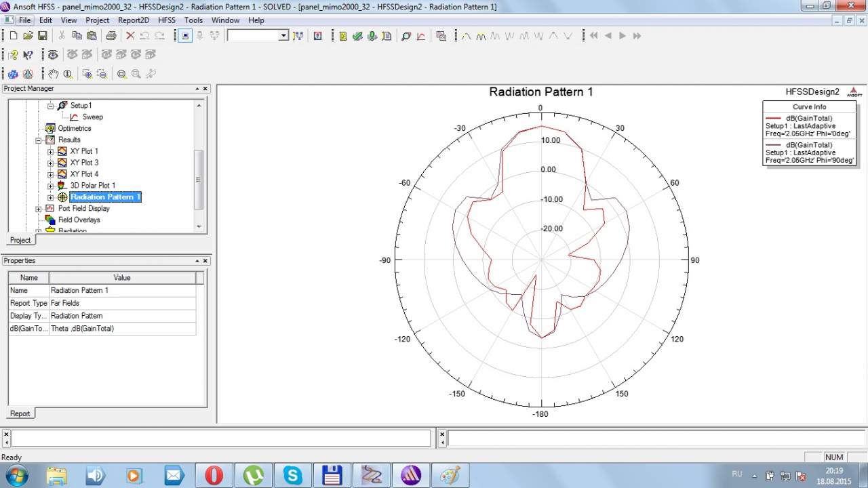Click the Open folder toolbar icon
Image resolution: width=868 pixels, height=488 pixels.
tap(28, 36)
